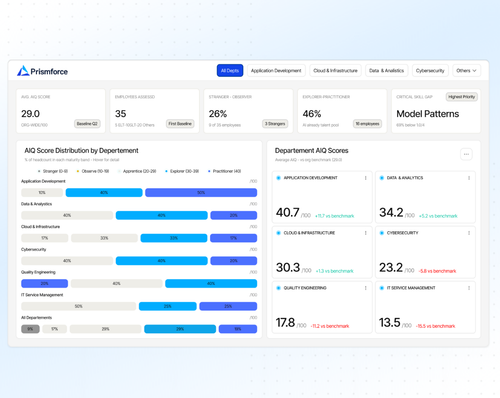Open Application Development card kebab menu
The image size is (500, 398).
(x=366, y=178)
